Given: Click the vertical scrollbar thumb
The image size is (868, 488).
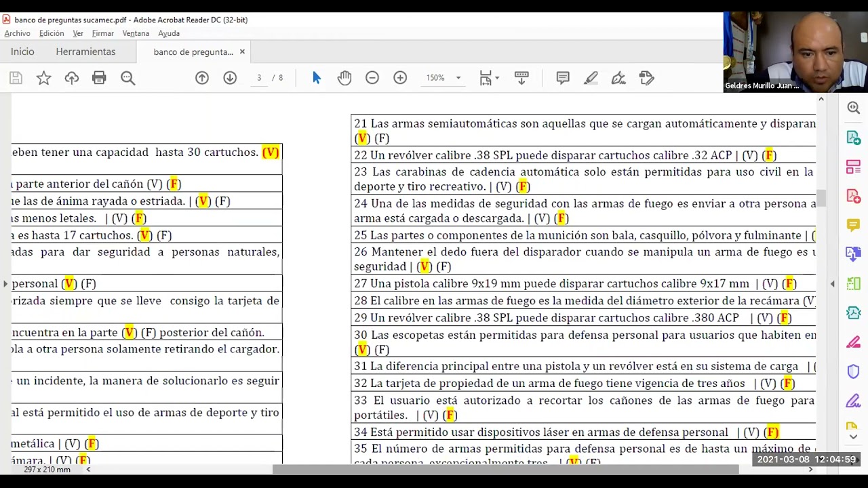Looking at the screenshot, I should 821,198.
